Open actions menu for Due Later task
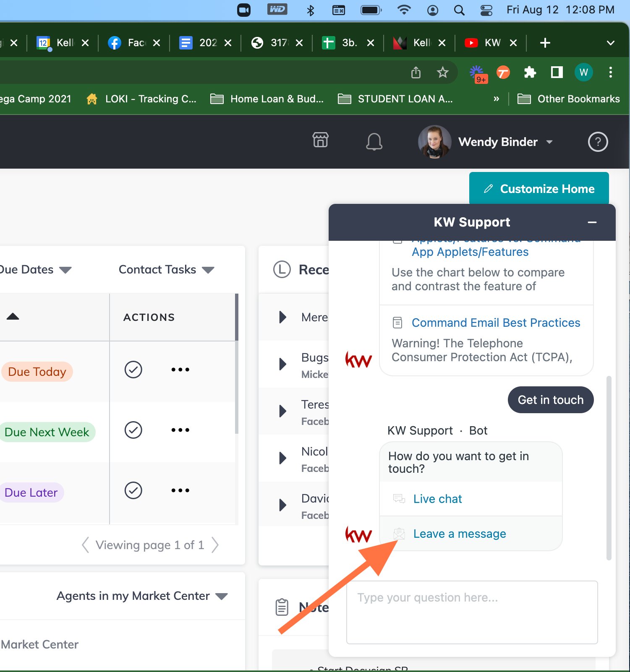The height and width of the screenshot is (672, 630). pyautogui.click(x=180, y=490)
